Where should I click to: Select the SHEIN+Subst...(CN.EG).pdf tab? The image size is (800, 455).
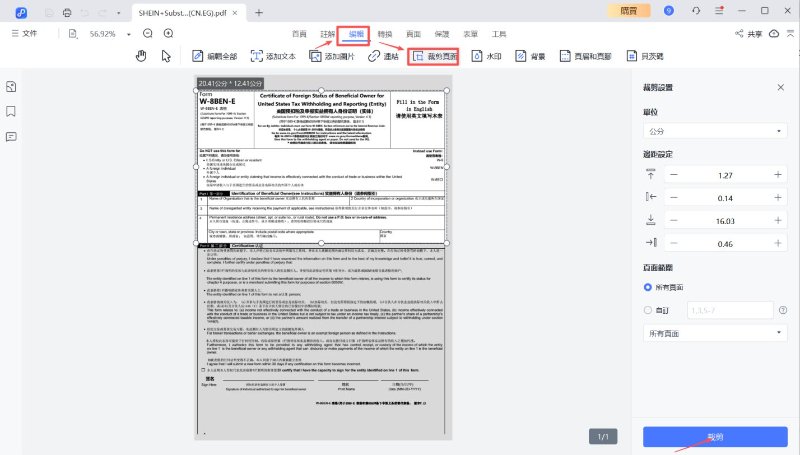click(x=182, y=13)
